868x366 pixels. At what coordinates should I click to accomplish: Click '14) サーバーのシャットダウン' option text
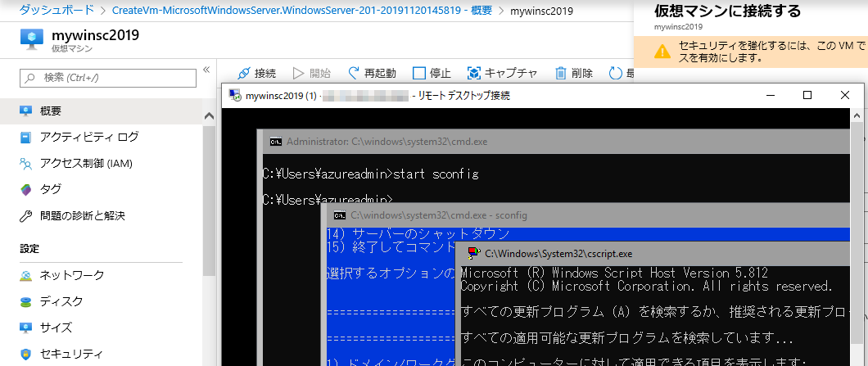pos(418,233)
